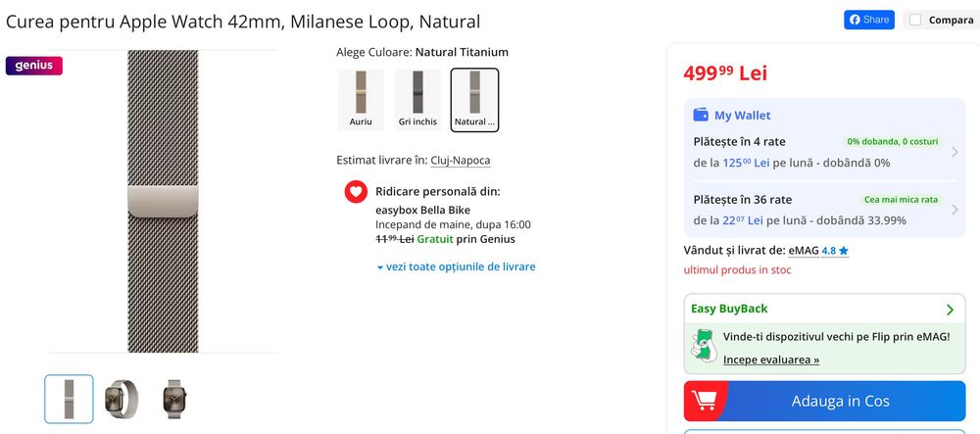Click the red heart pickup icon

356,191
